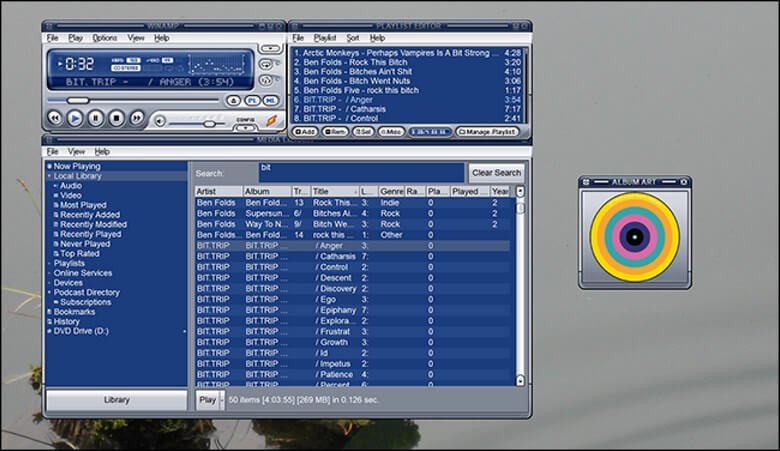Screen dimensions: 780x451
Task: Select 'BIT.TRIP - / Control' playlist entry
Action: coord(407,118)
